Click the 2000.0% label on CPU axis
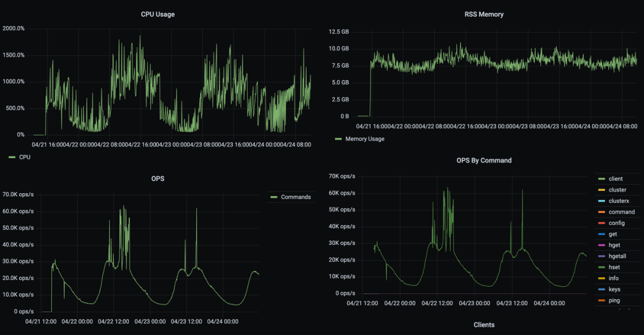Viewport: 644px width, 335px height. tap(14, 29)
